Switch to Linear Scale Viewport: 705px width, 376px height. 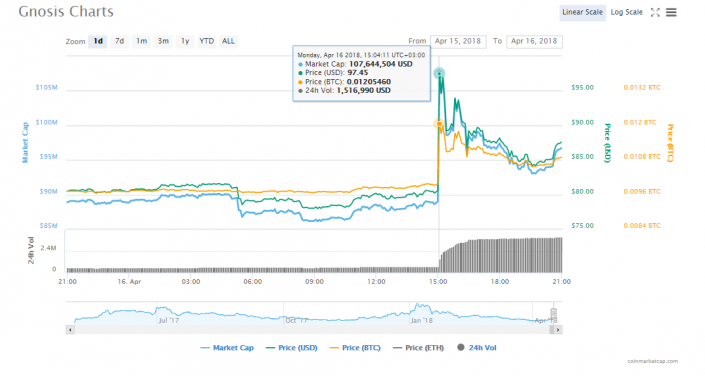coord(582,13)
